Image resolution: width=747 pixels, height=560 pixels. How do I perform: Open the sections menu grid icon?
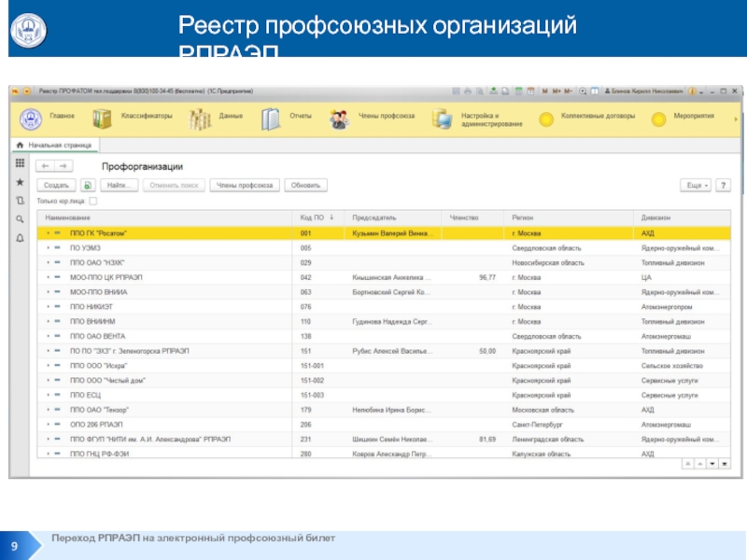[20, 163]
